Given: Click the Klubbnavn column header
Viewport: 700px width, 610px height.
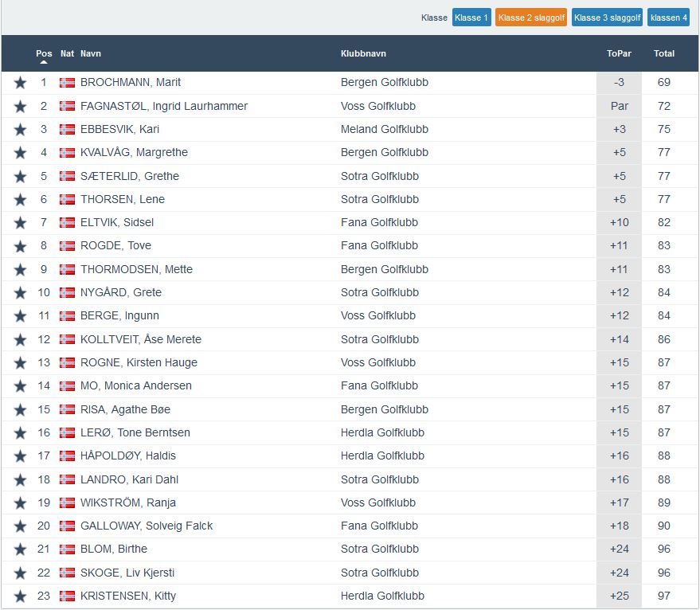Looking at the screenshot, I should point(363,54).
